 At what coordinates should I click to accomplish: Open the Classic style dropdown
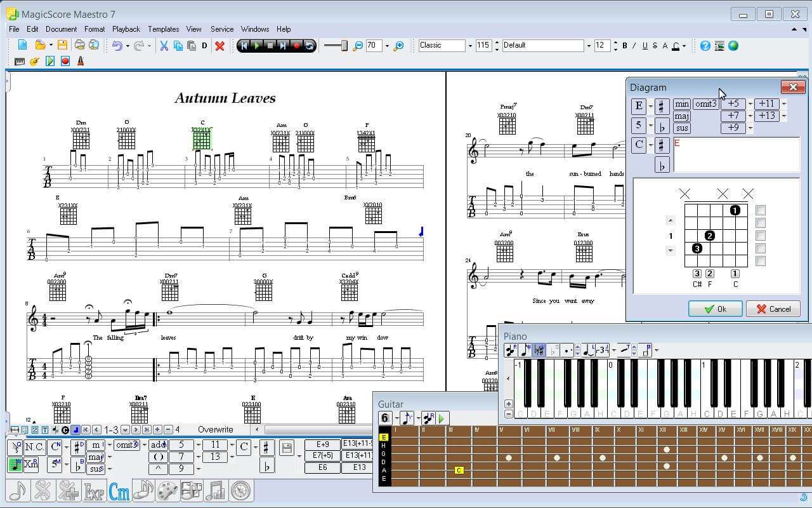(470, 46)
